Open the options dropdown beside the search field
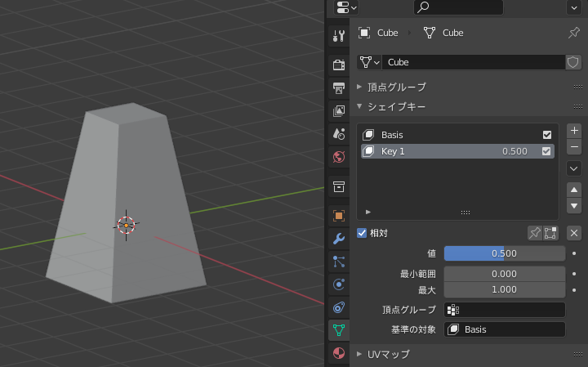This screenshot has height=367, width=588. (x=574, y=7)
